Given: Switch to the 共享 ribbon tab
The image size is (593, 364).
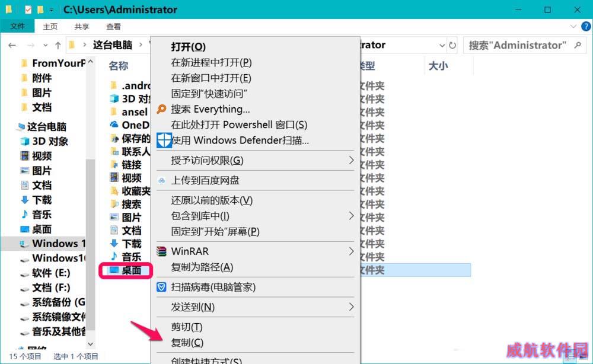Looking at the screenshot, I should point(82,27).
